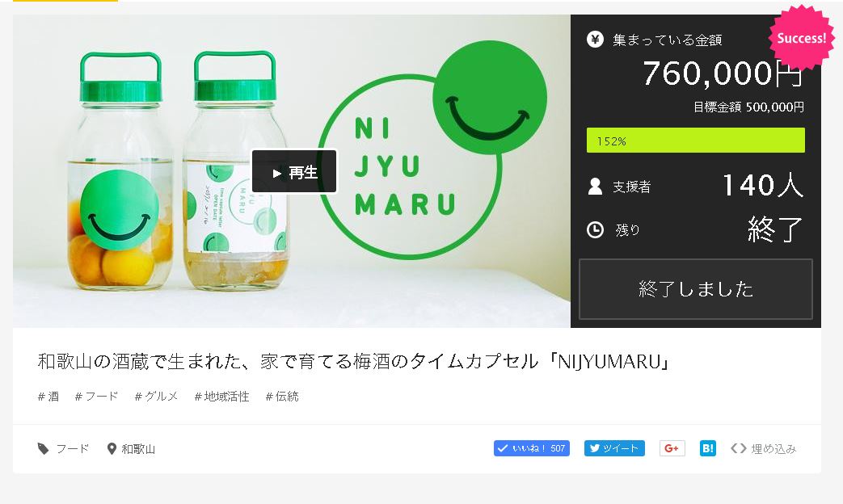Screen dimensions: 843x504
Task: Open the 和歌山 location link
Action: [138, 448]
